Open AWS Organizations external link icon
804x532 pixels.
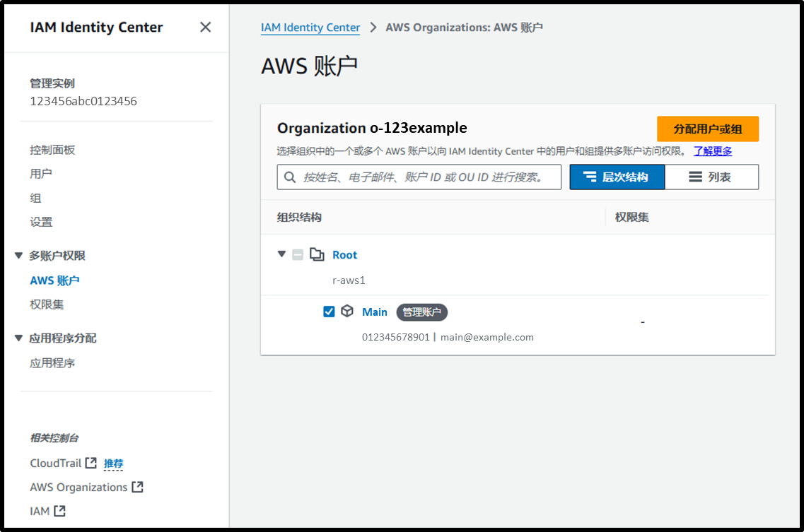[x=137, y=487]
